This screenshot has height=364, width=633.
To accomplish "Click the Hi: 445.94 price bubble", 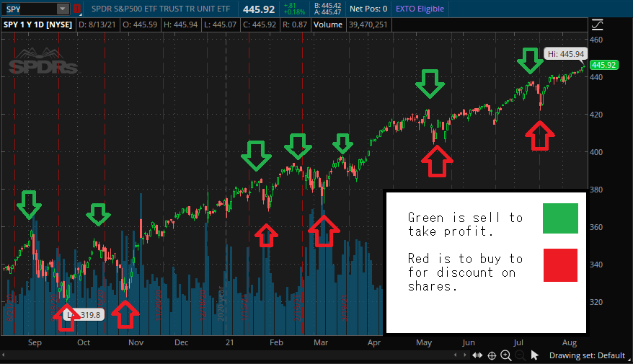I will pyautogui.click(x=565, y=53).
